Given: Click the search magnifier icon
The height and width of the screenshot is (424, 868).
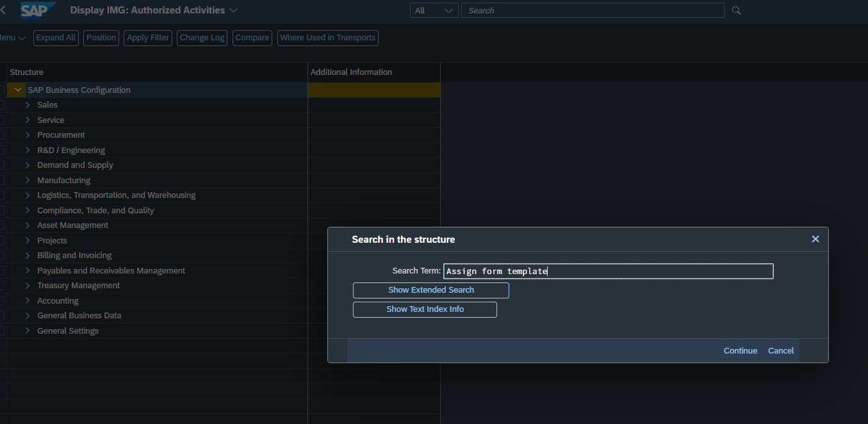Looking at the screenshot, I should pyautogui.click(x=735, y=10).
